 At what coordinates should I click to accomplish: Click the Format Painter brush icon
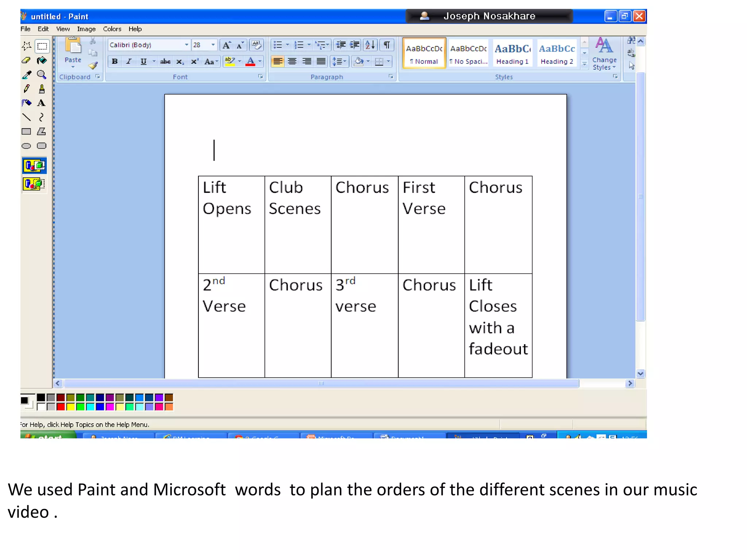(x=93, y=66)
